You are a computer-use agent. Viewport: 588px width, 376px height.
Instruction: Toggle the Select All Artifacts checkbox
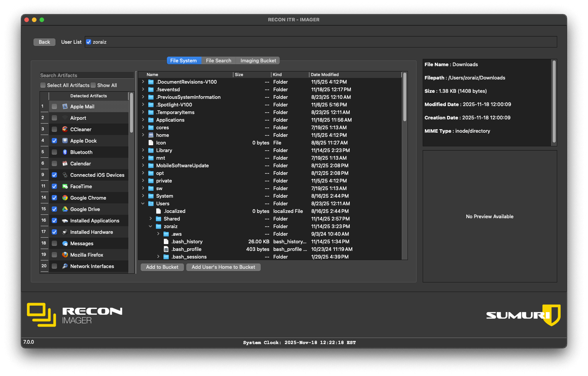[43, 85]
